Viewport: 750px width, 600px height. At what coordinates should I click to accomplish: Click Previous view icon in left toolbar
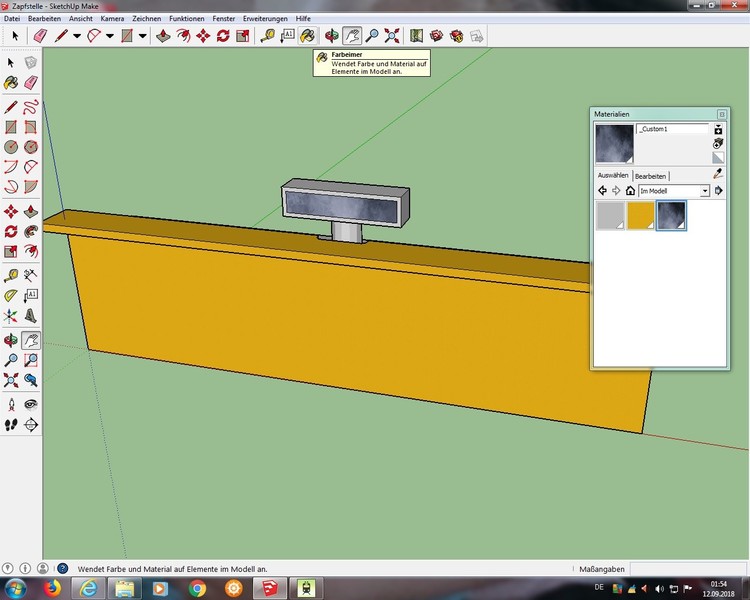[31, 380]
